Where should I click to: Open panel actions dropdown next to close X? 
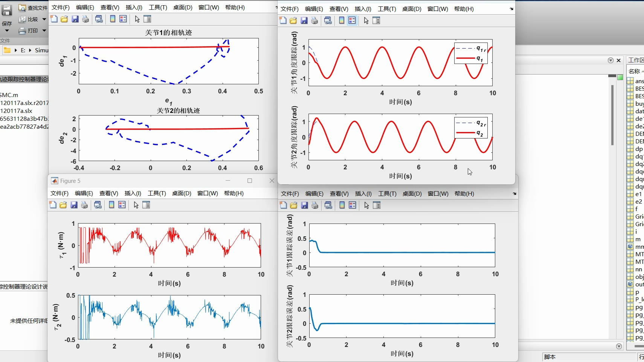pos(610,60)
